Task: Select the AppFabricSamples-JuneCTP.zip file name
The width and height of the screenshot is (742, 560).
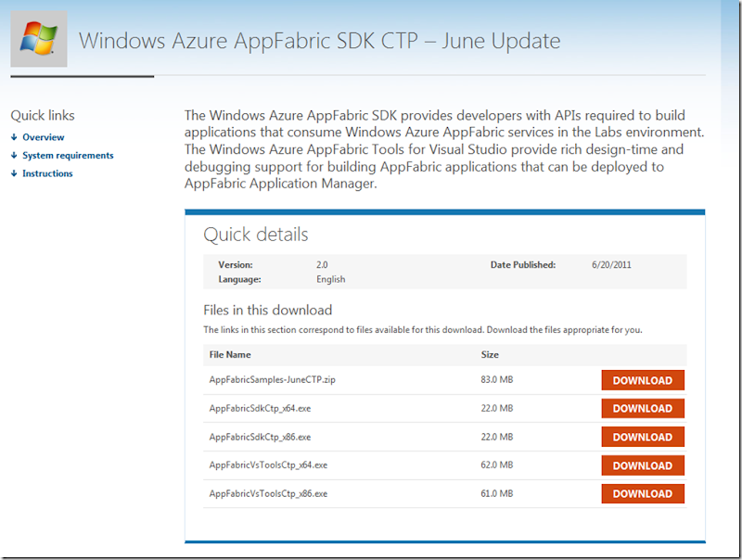Action: 272,379
